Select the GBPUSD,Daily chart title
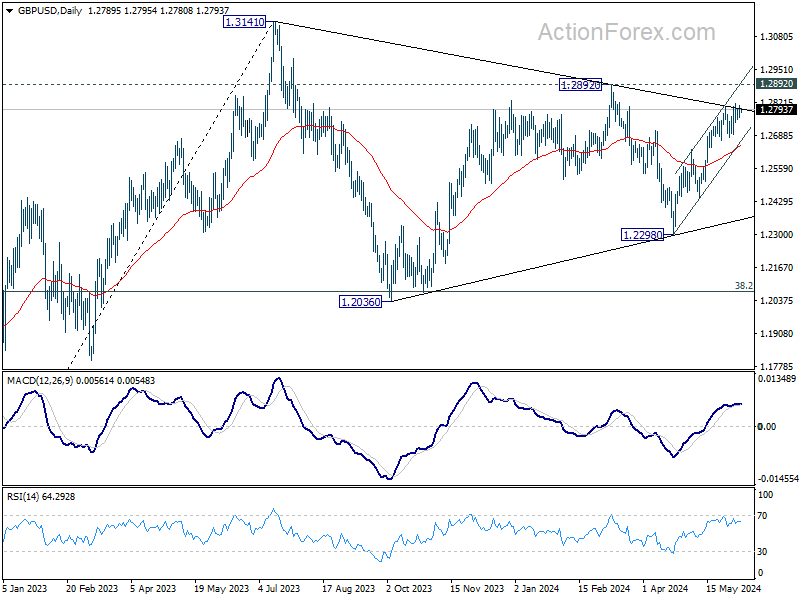The height and width of the screenshot is (600, 800). (x=49, y=11)
